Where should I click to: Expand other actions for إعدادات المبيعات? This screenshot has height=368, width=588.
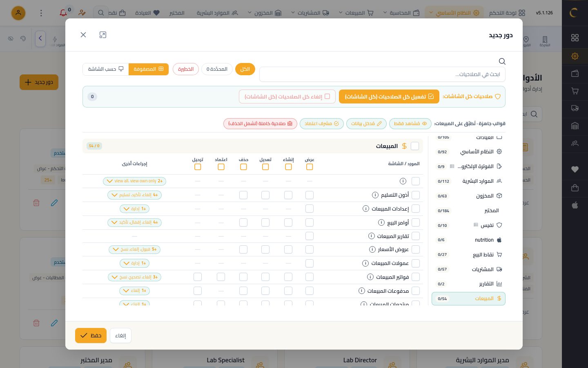pos(134,209)
